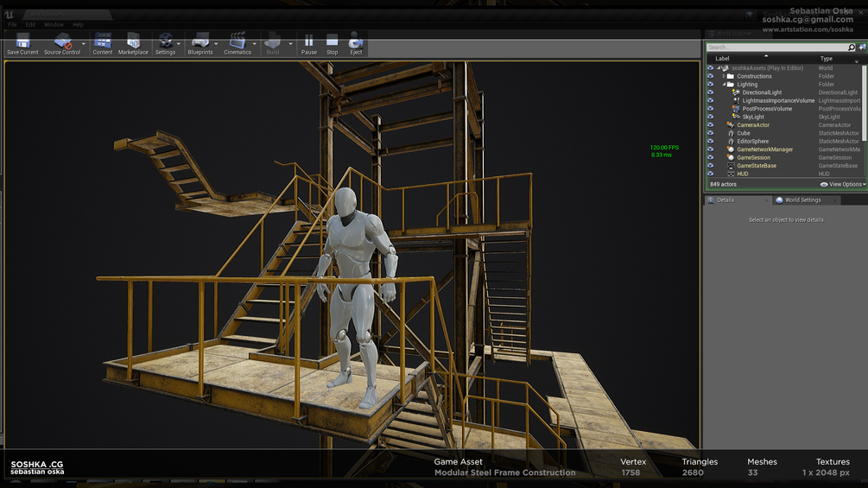Open the Settings dropdown arrow
This screenshot has height=488, width=868.
point(178,44)
